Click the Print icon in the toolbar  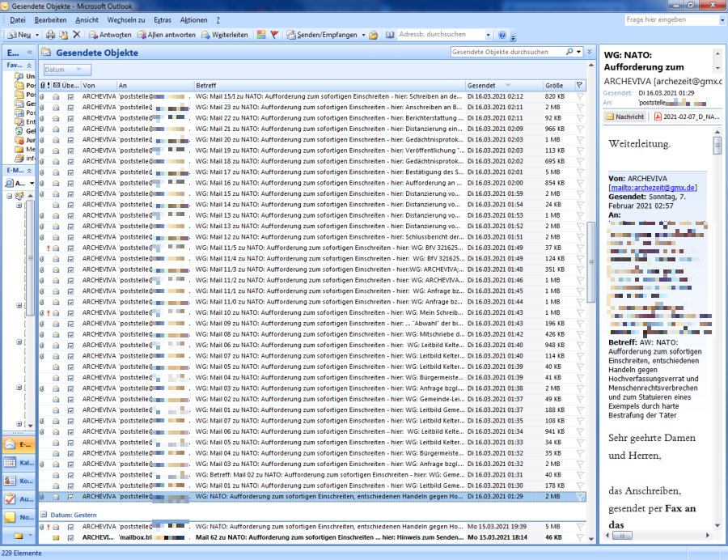[51, 35]
